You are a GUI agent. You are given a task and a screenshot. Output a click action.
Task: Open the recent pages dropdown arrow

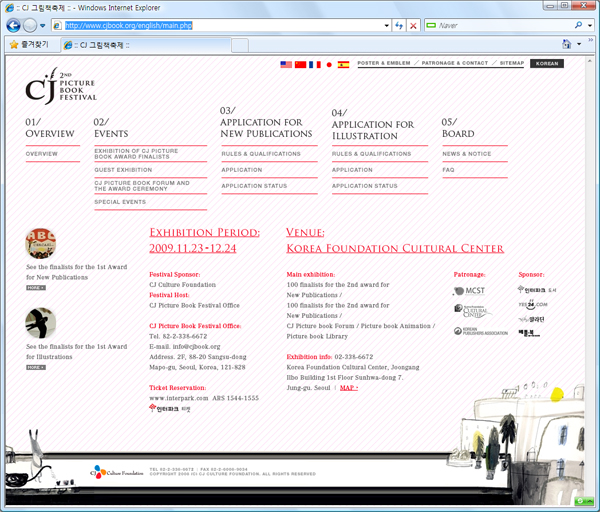coord(42,26)
